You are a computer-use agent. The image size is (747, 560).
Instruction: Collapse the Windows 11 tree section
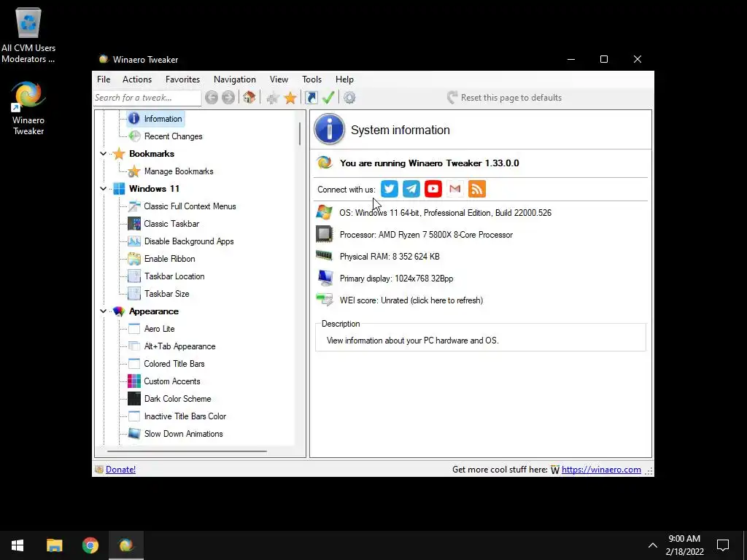pos(103,189)
